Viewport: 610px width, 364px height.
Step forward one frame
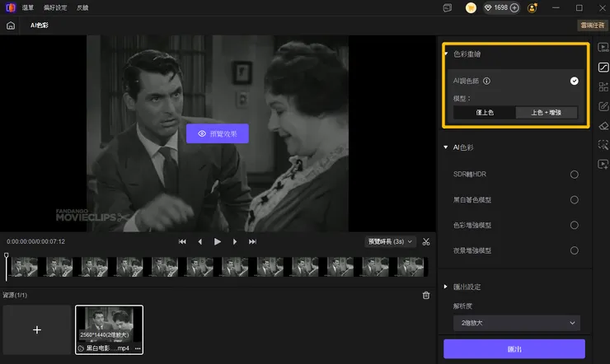click(x=235, y=241)
